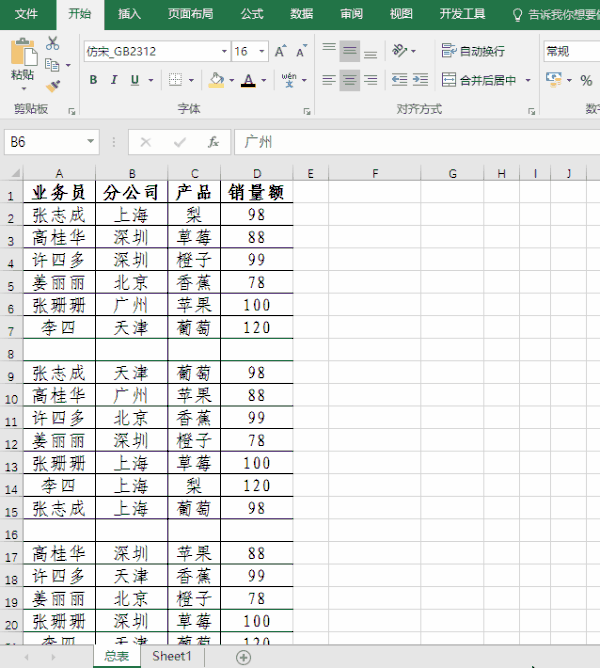Open the Sheet1 worksheet tab
This screenshot has height=668, width=600.
click(171, 656)
